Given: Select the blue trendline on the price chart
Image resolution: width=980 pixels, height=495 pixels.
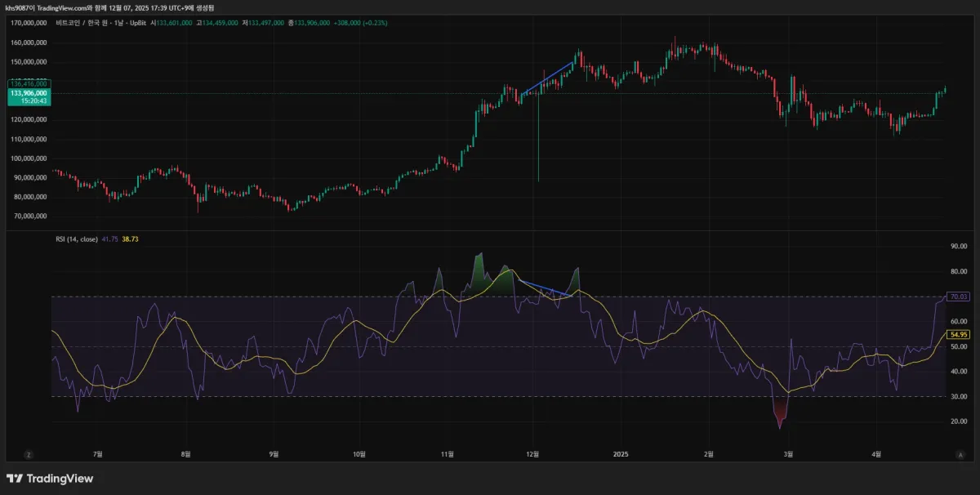Looking at the screenshot, I should tap(547, 78).
